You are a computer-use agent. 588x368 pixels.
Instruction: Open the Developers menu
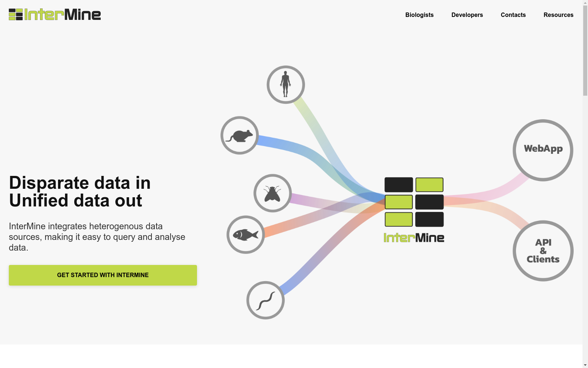click(x=467, y=15)
